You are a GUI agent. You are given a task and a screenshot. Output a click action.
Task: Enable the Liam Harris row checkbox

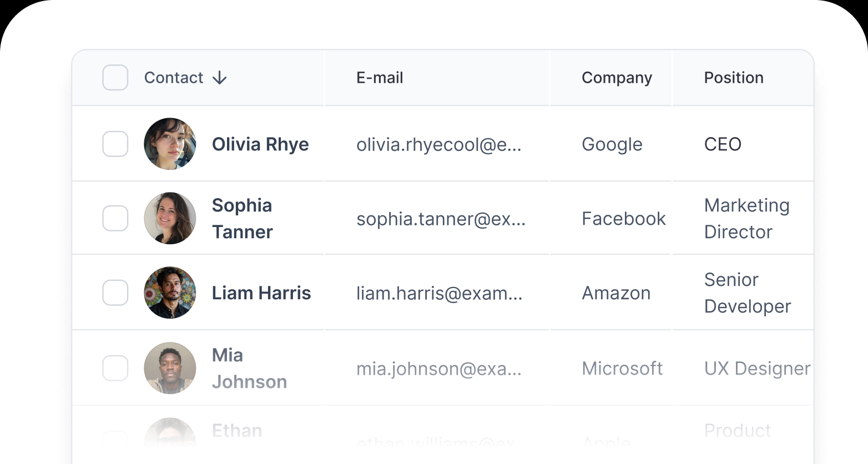115,292
